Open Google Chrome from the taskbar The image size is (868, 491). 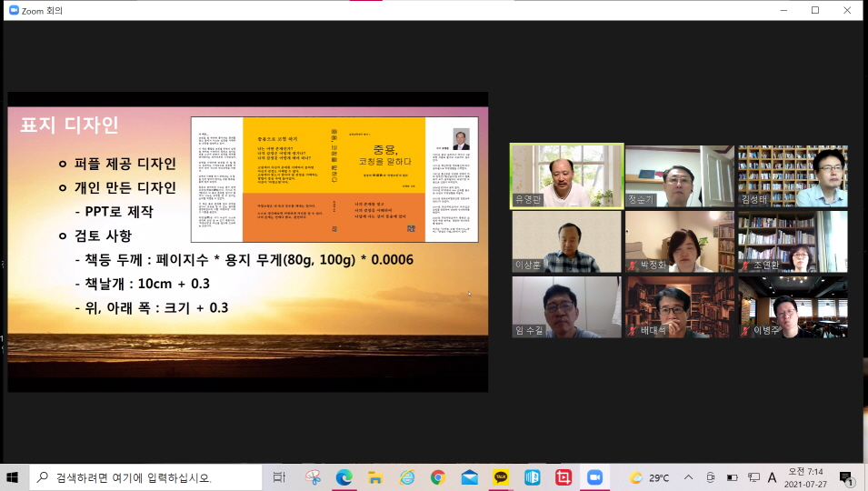pos(437,476)
